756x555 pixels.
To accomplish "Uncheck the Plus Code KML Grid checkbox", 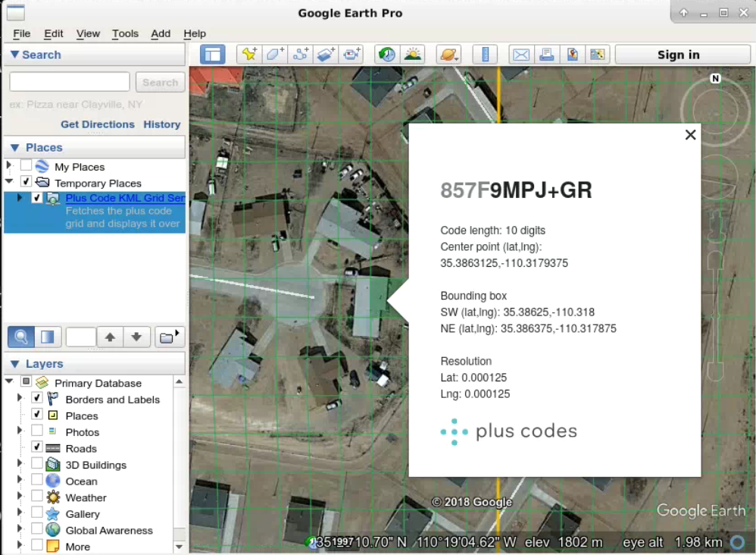I will coord(36,197).
